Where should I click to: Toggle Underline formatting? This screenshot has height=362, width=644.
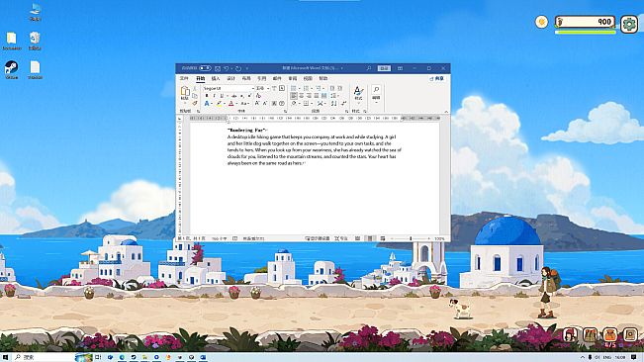click(x=222, y=96)
